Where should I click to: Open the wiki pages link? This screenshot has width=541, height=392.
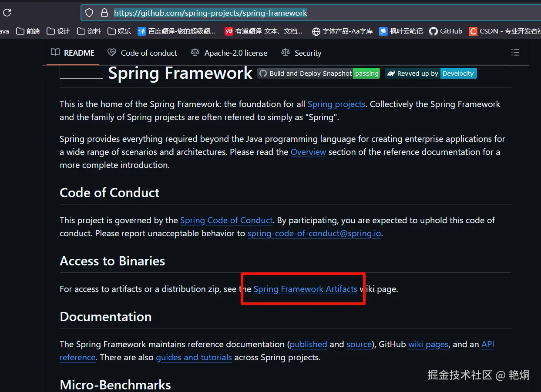click(428, 345)
